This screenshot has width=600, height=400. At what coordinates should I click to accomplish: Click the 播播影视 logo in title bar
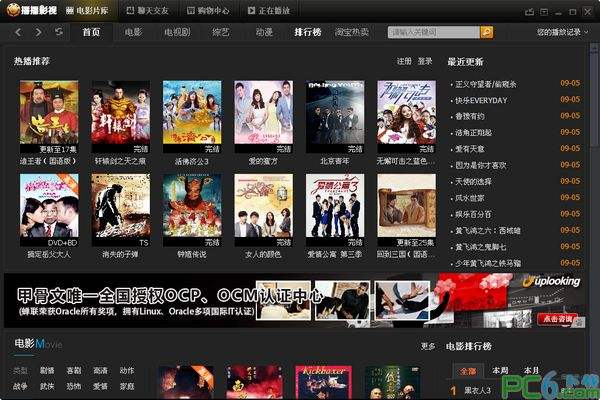coord(32,10)
